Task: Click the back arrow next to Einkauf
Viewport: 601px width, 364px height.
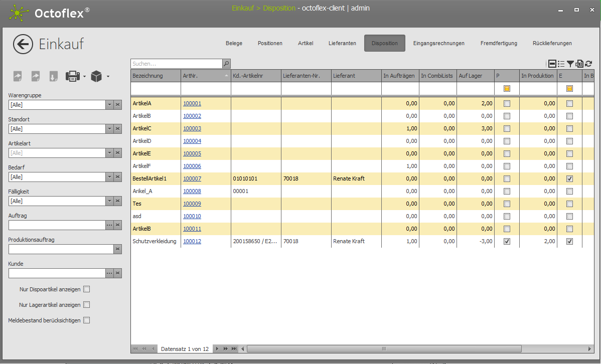Action: (x=23, y=44)
